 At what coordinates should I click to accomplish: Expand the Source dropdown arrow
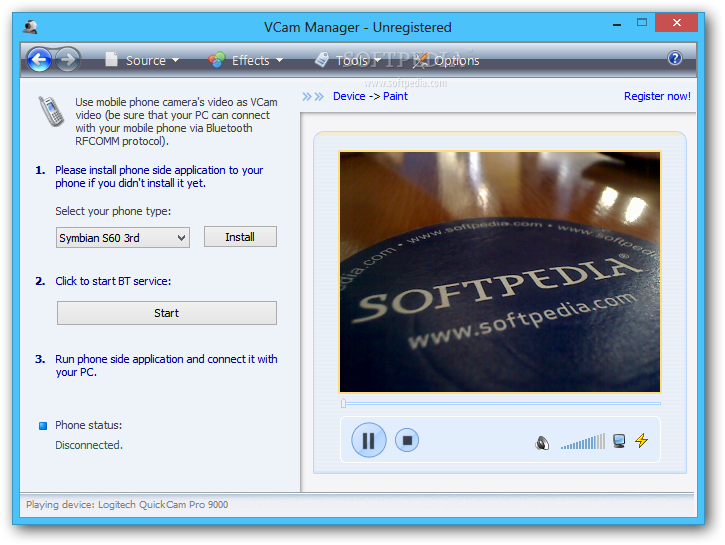175,61
